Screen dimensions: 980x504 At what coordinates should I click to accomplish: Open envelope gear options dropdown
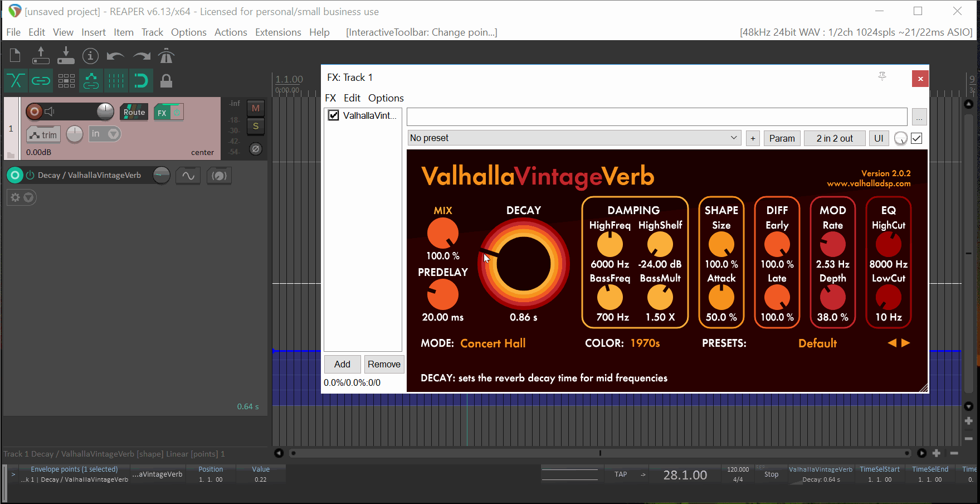point(22,197)
